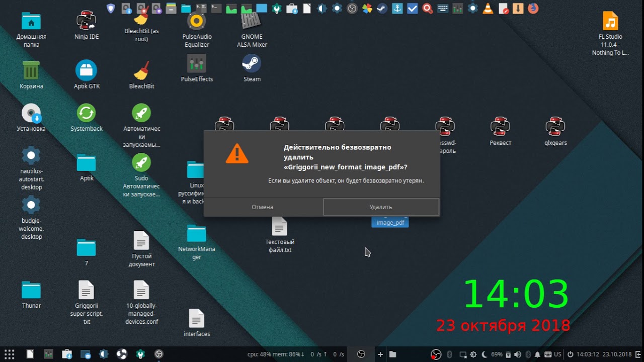This screenshot has width=644, height=362.
Task: Open the power button menu in tray
Action: tap(570, 354)
